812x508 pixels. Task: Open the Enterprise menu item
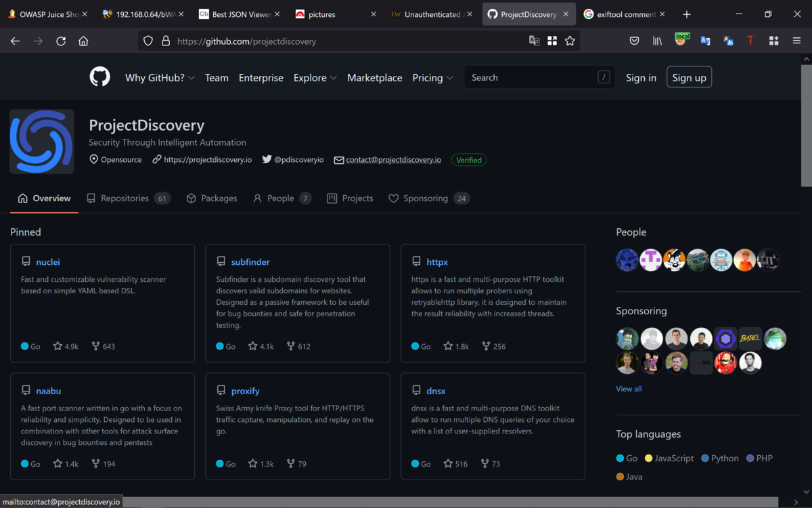pos(261,78)
